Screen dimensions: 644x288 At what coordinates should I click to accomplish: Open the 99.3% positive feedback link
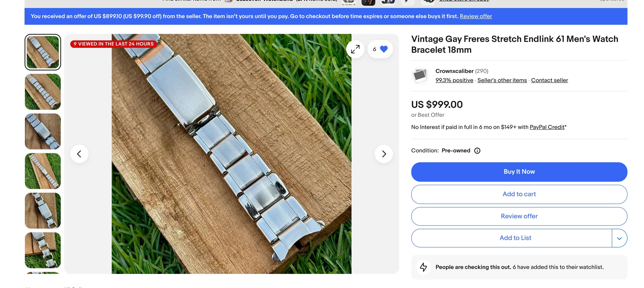(x=454, y=80)
